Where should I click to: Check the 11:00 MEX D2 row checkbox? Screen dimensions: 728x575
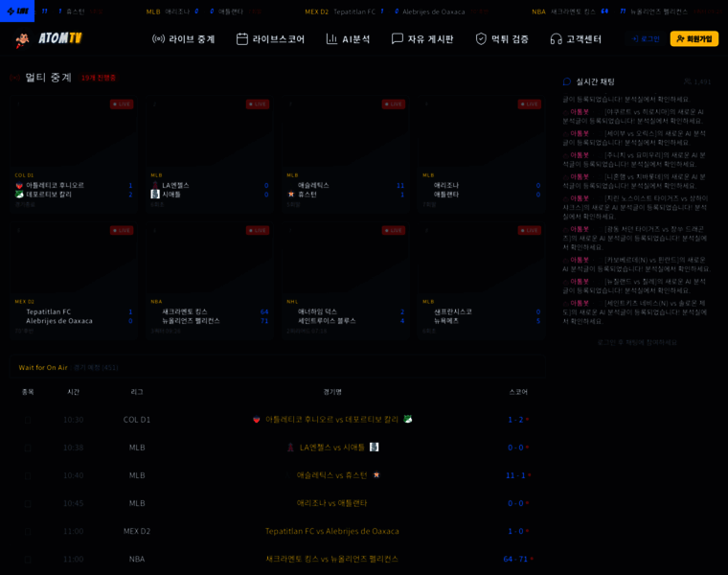pyautogui.click(x=28, y=531)
